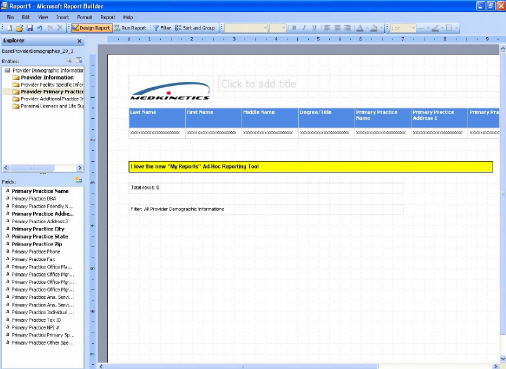Click the Open folder icon
Image resolution: width=506 pixels, height=369 pixels.
click(20, 28)
